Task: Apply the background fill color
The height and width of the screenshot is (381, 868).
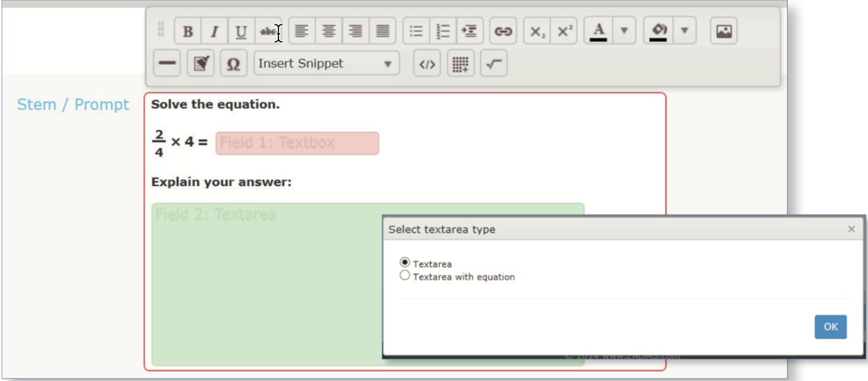Action: 659,31
